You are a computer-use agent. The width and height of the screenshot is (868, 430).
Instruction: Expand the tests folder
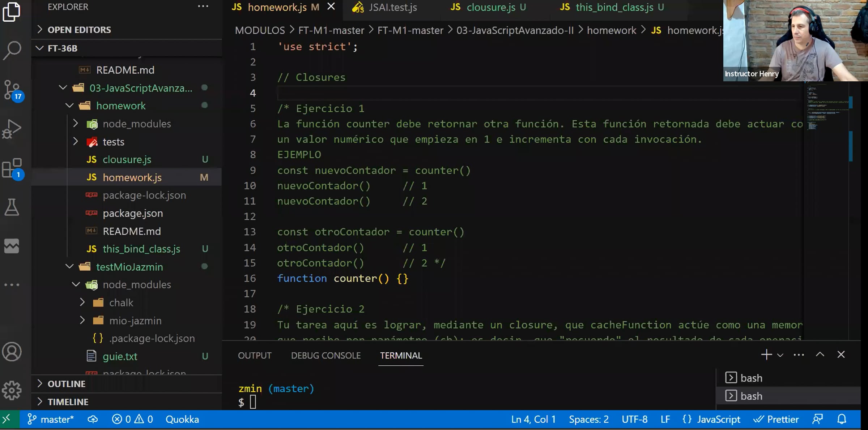(113, 142)
